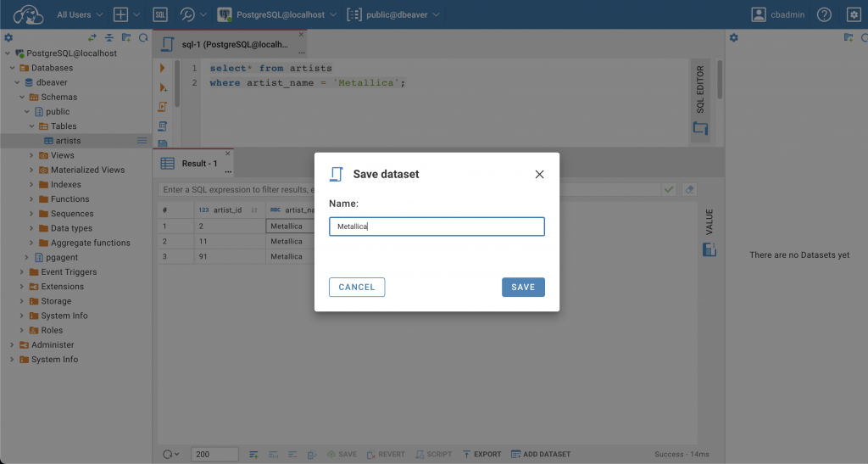
Task: Click Add Dataset in results footer
Action: tap(541, 454)
